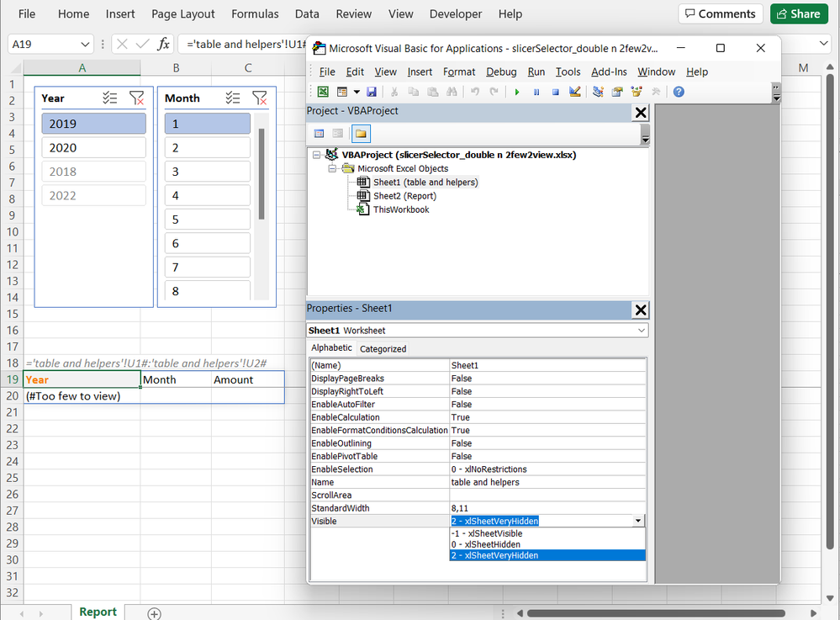Click the Month slicer scrollbar thumb

tap(262, 173)
